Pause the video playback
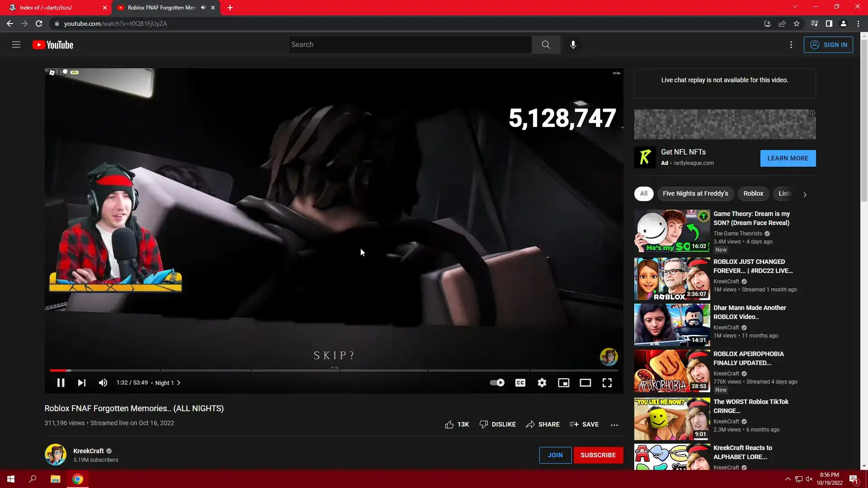 61,383
